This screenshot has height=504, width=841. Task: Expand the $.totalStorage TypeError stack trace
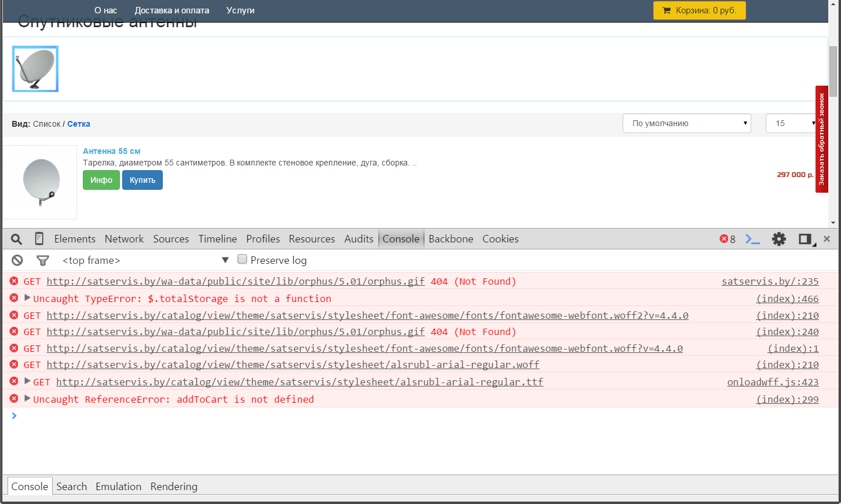coord(27,298)
